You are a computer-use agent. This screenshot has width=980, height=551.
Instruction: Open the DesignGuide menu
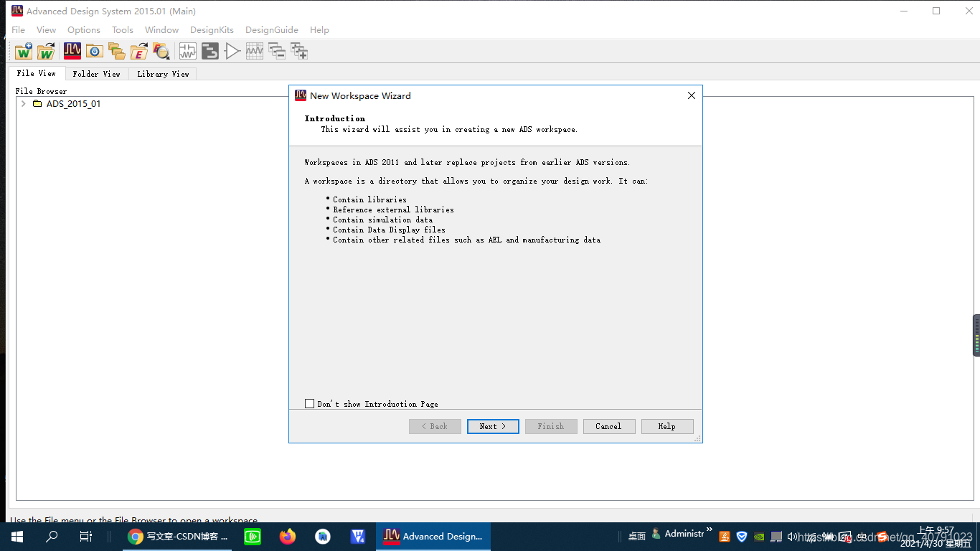point(272,30)
